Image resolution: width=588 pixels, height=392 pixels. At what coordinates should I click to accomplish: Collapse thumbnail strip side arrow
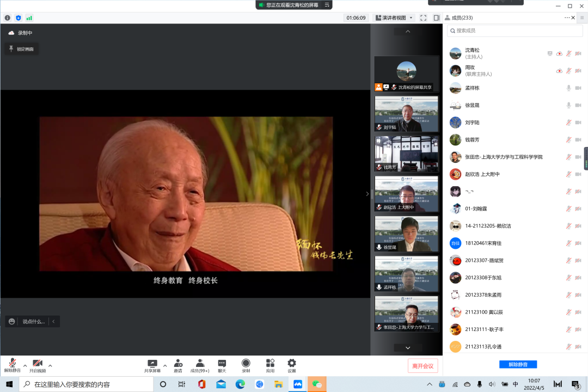[x=367, y=194]
